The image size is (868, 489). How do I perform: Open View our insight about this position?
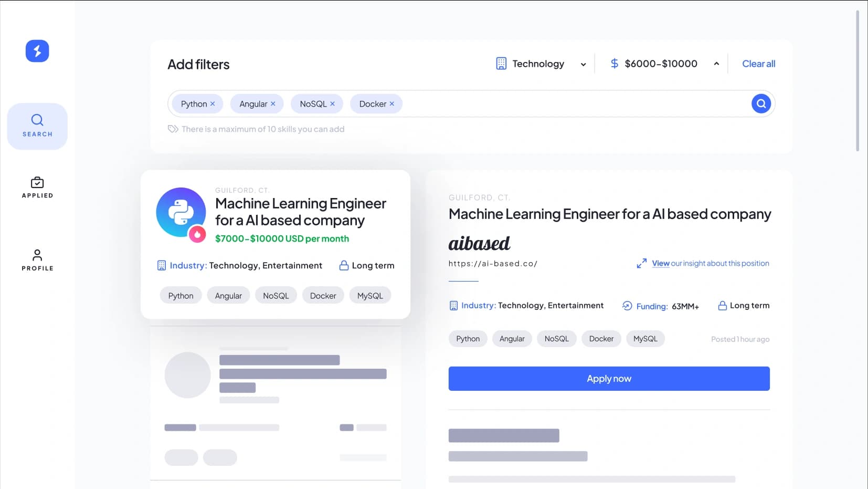tap(710, 263)
